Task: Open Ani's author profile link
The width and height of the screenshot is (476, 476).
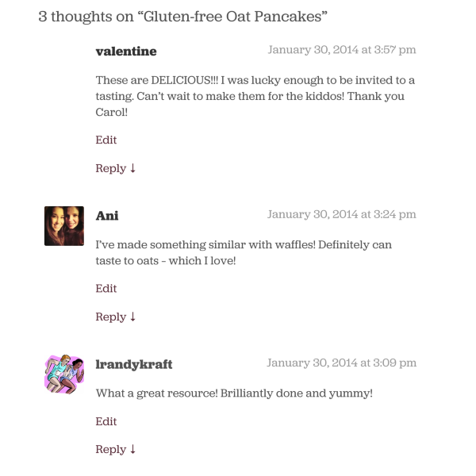Action: click(107, 216)
